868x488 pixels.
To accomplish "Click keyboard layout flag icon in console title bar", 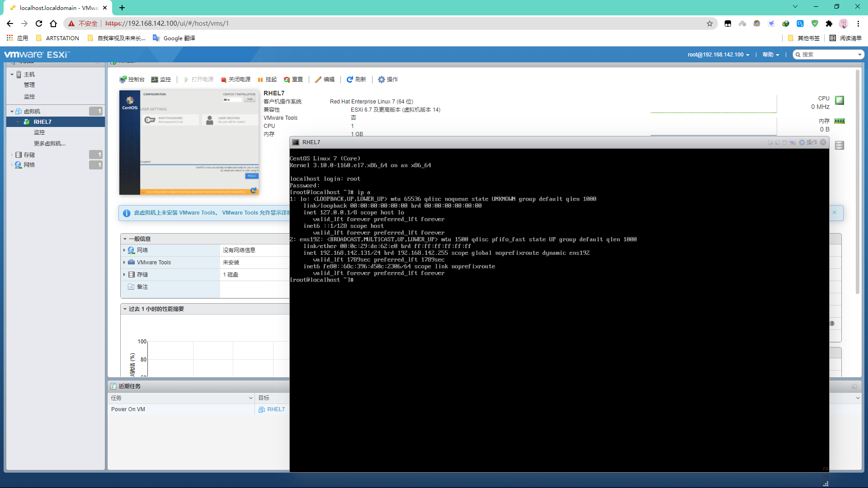I will click(x=793, y=143).
